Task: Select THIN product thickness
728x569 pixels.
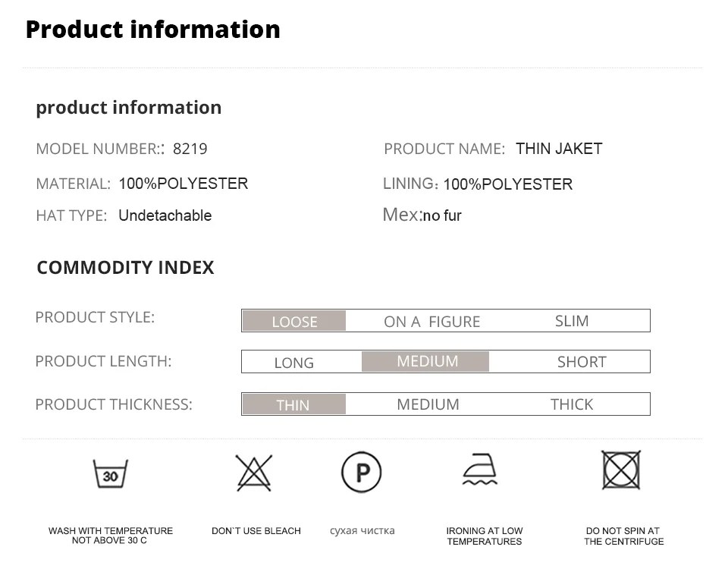Action: click(x=293, y=404)
